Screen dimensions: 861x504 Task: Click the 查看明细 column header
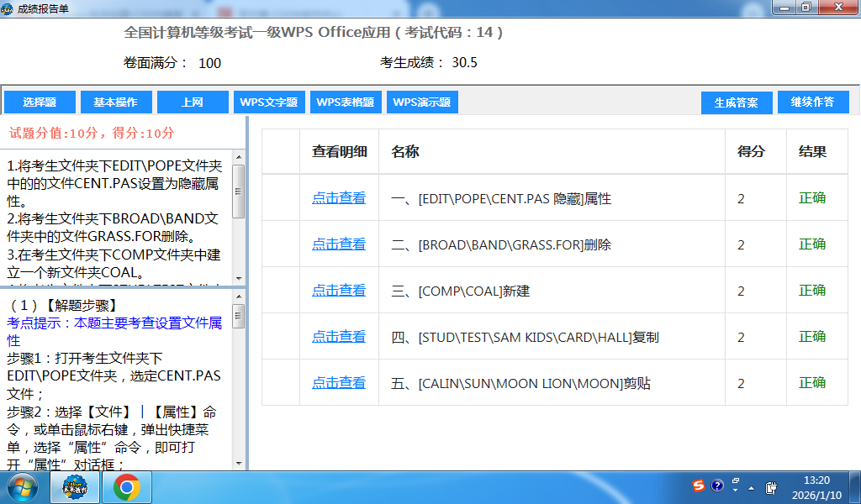(x=340, y=152)
